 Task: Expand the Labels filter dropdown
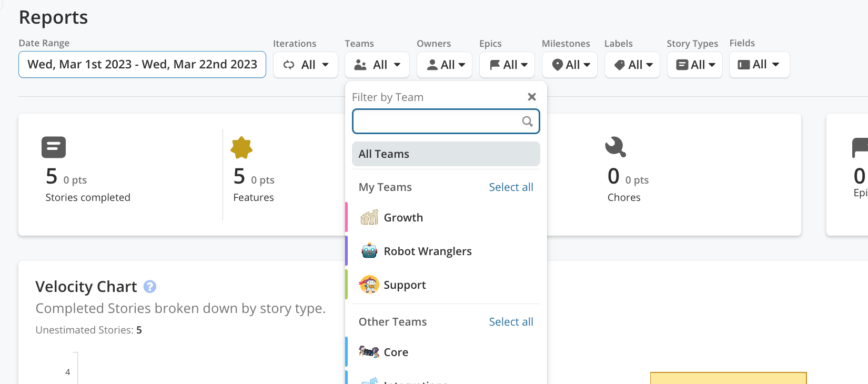point(632,65)
